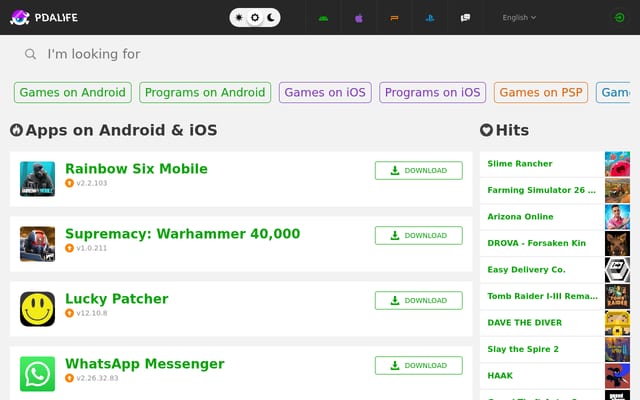Viewport: 640px width, 400px height.
Task: Open Arizona Online in Hits
Action: 520,217
